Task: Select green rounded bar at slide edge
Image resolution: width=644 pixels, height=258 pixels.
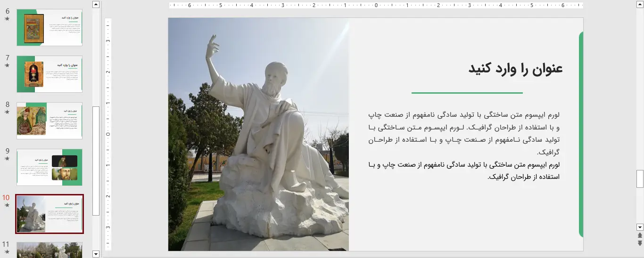Action: pyautogui.click(x=581, y=134)
